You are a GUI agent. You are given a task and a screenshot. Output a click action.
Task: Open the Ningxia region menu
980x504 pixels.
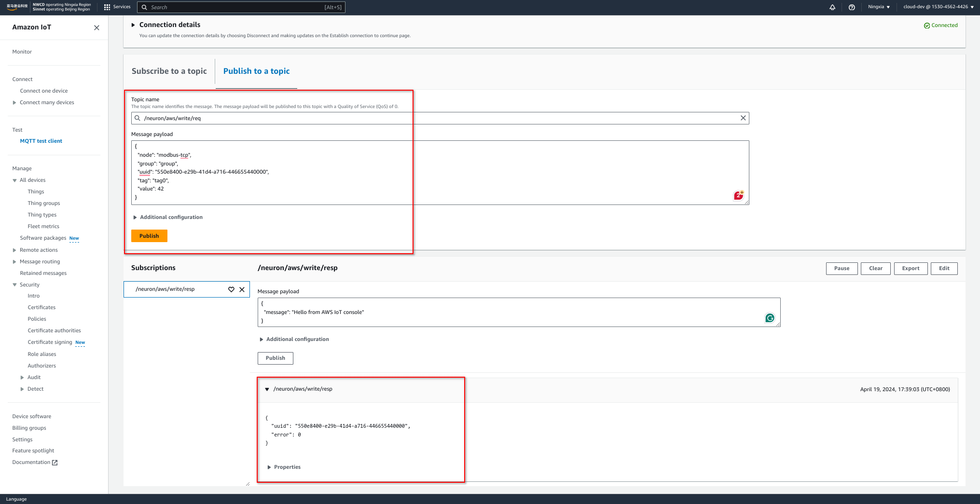878,7
